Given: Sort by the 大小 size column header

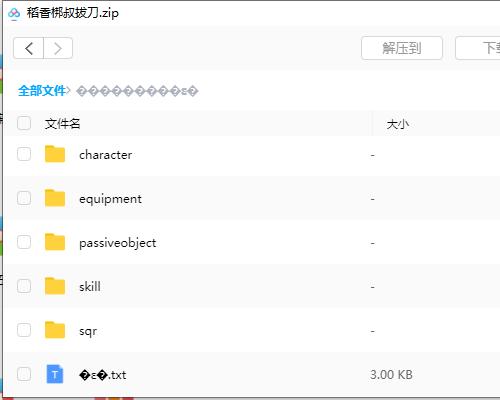Looking at the screenshot, I should click(x=397, y=124).
